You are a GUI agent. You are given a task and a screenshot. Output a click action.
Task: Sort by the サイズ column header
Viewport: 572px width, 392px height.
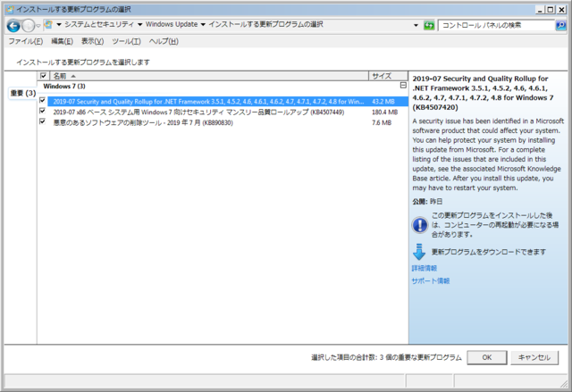point(388,76)
